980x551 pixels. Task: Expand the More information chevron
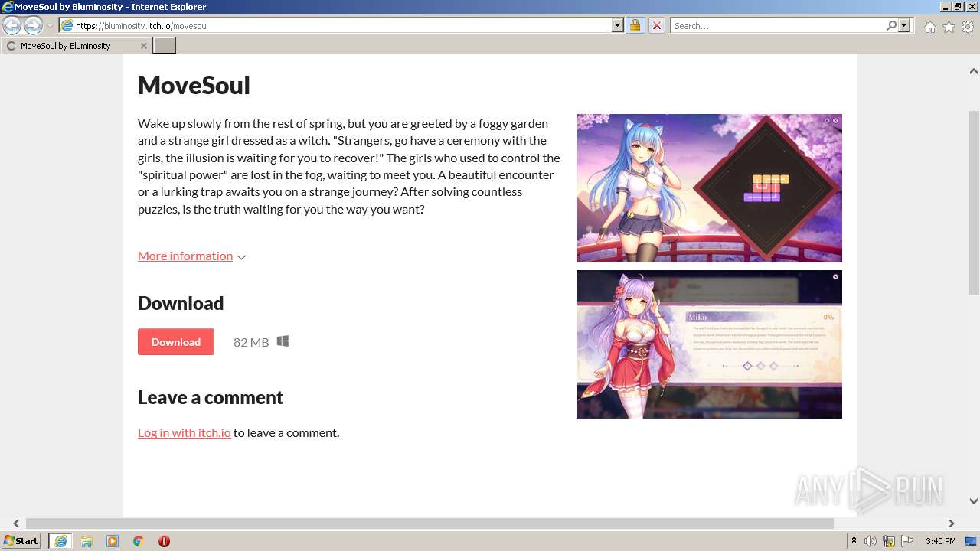click(x=241, y=257)
